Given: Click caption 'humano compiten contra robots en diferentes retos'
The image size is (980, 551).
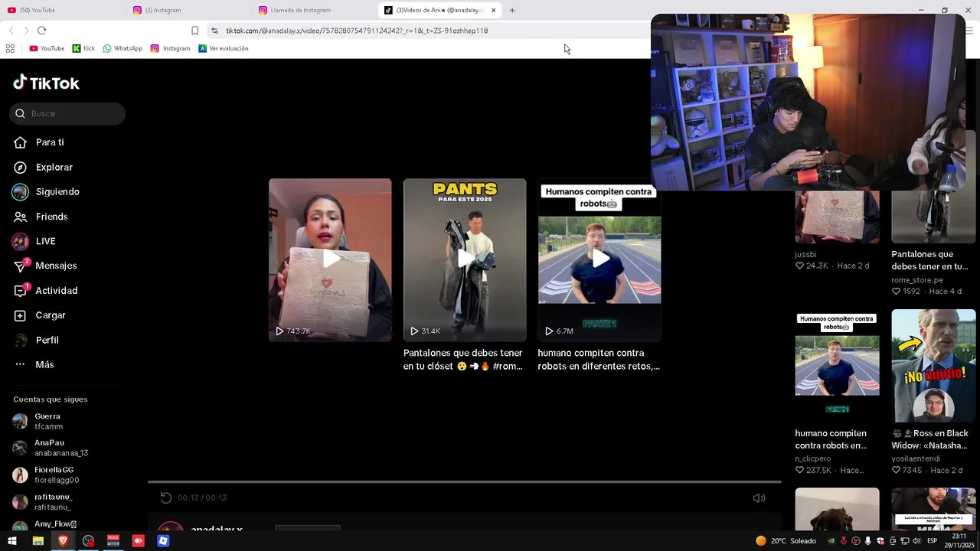Looking at the screenshot, I should 599,360.
